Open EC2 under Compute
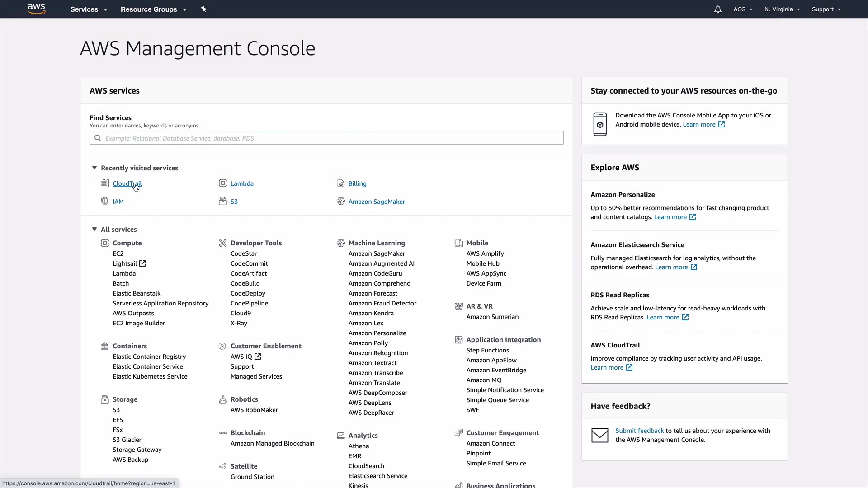The height and width of the screenshot is (488, 868). pyautogui.click(x=118, y=253)
